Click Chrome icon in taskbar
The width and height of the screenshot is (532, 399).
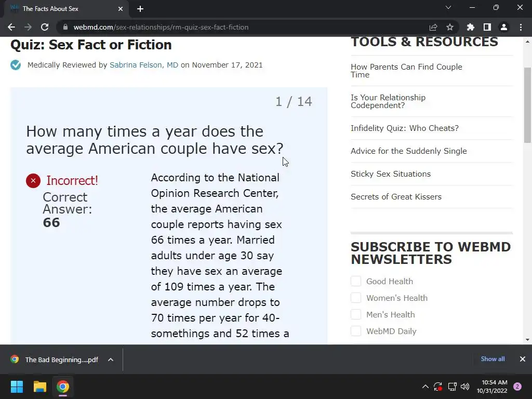coord(63,387)
